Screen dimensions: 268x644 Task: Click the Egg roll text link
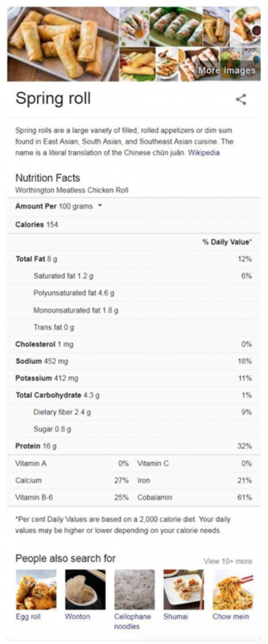(28, 616)
